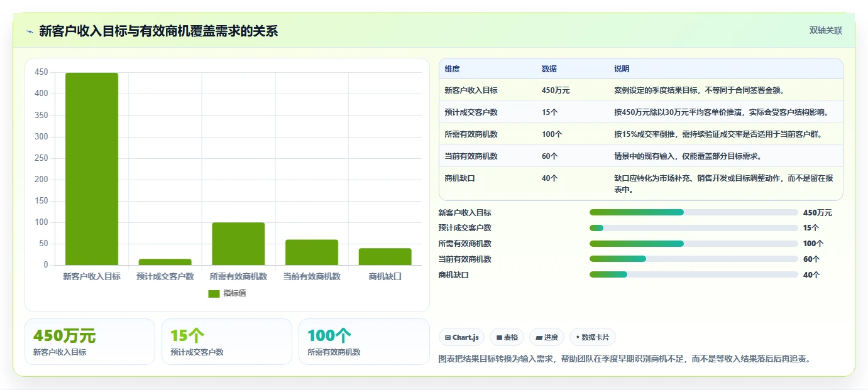Viewport: 868px width, 390px height.
Task: Click the sparkle icon in 数据卡片 chip
Action: pyautogui.click(x=578, y=337)
